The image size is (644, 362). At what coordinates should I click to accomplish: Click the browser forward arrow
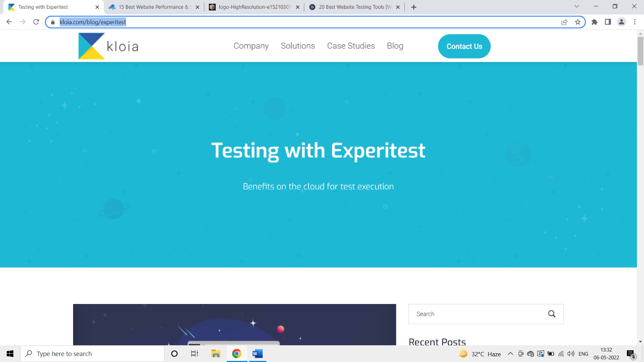[23, 22]
